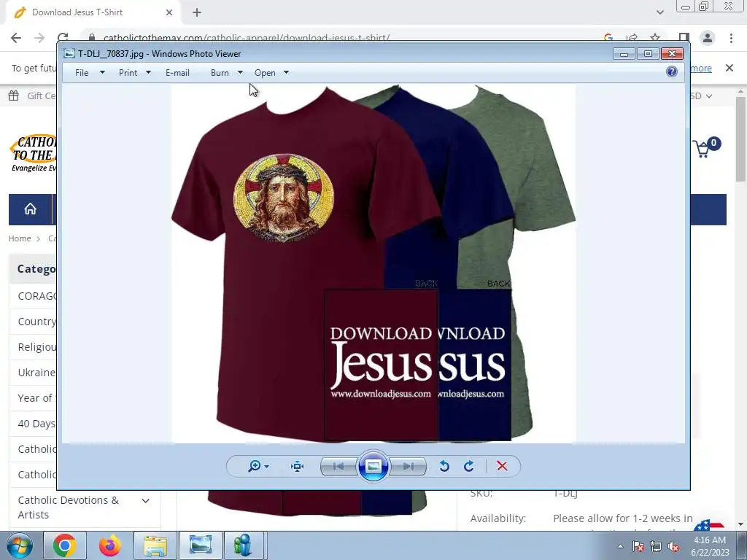Screen dimensions: 747x560
Task: Show hidden tray icons arrow
Action: tap(620, 546)
